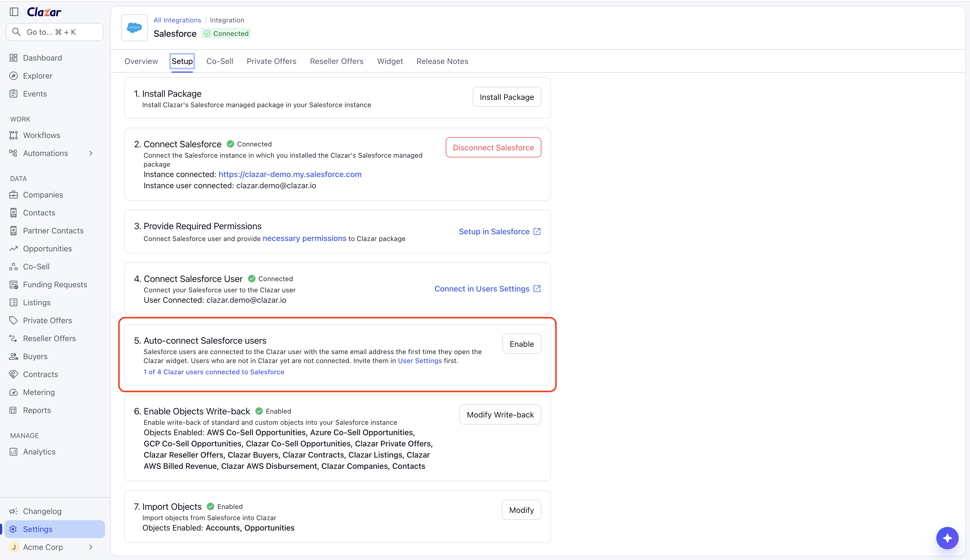Click the Funding Requests icon

pyautogui.click(x=13, y=284)
